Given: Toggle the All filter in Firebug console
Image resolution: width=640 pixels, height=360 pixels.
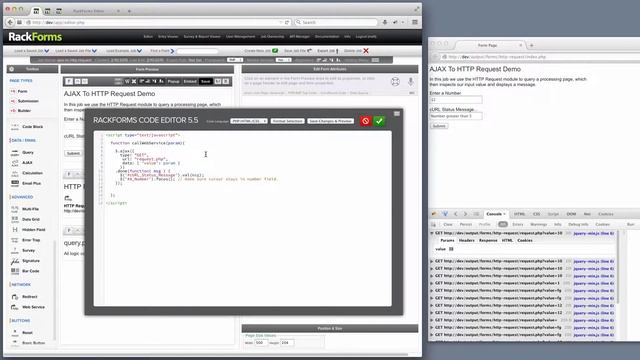Looking at the screenshot, I should pyautogui.click(x=502, y=224).
